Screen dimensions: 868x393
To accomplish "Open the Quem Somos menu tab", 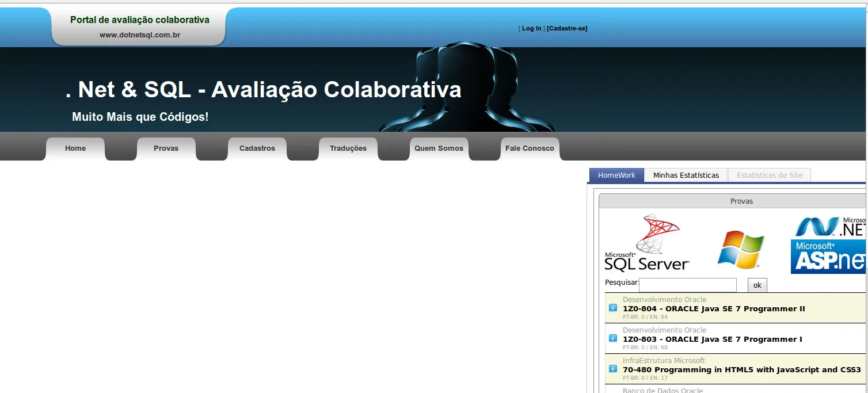I will pos(439,148).
